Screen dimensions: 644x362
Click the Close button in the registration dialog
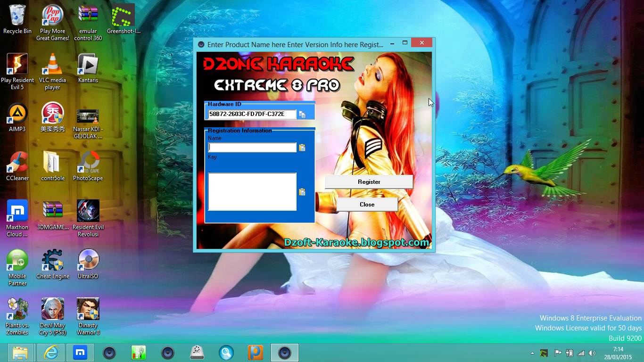(x=367, y=204)
